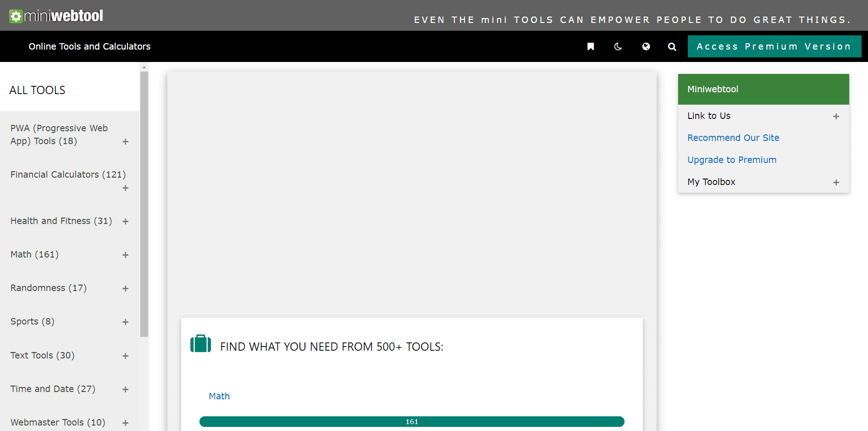
Task: Open the Recommend Our Site link
Action: [x=733, y=138]
